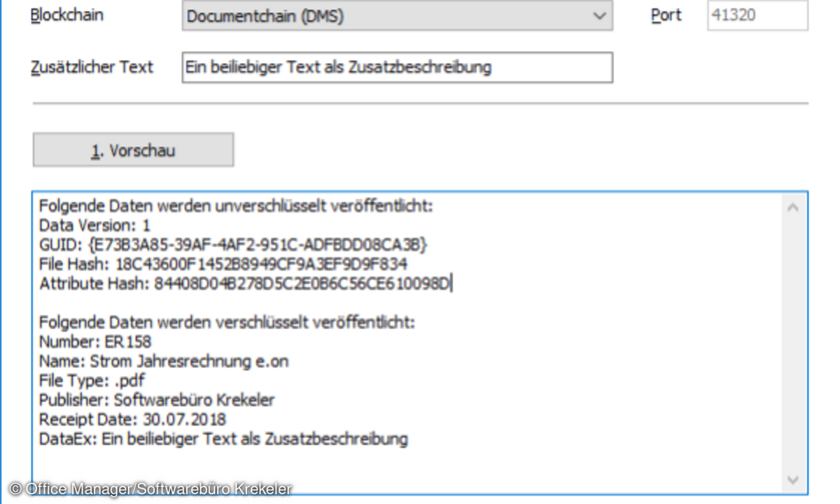Open the Blockchain dropdown showing Documentchain (DMS)

(397, 15)
